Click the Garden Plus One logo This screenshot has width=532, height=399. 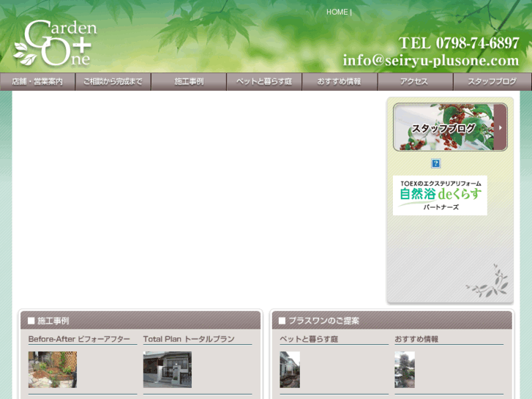[x=56, y=42]
